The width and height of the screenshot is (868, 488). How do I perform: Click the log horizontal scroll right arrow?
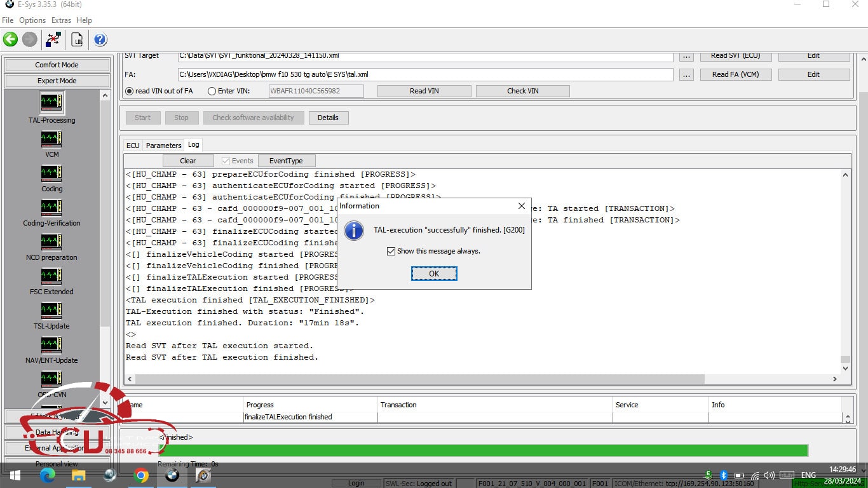(835, 379)
